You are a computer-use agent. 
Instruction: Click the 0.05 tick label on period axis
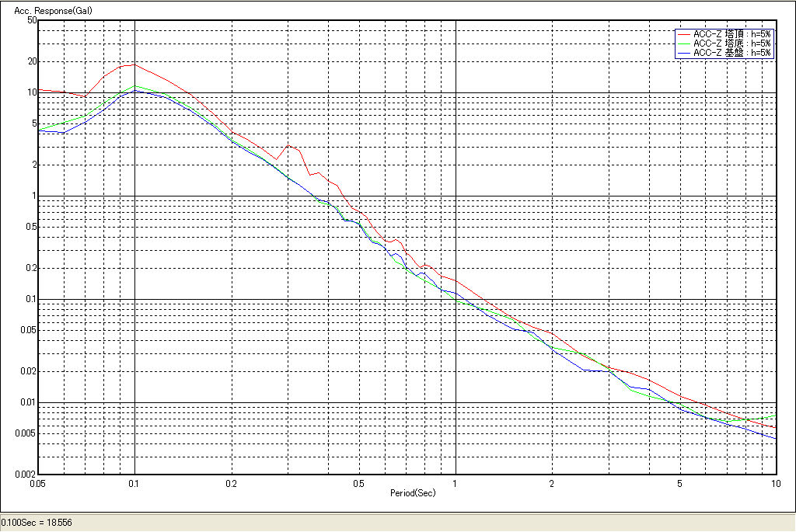click(x=37, y=482)
